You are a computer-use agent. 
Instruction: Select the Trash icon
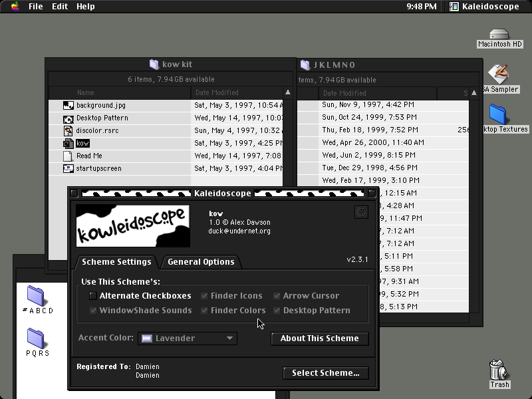pyautogui.click(x=498, y=370)
